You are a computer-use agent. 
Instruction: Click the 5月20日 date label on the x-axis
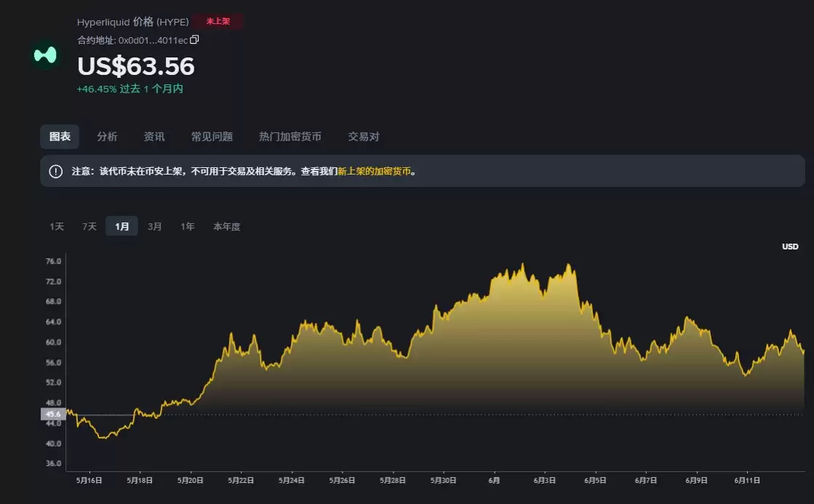coord(191,481)
